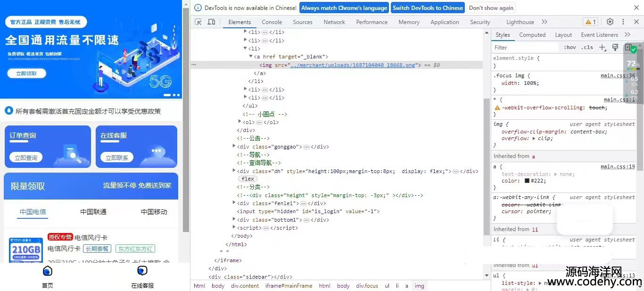Viewport: 644px width, 291px height.
Task: Expand the overflow: clip shorthand arrow
Action: point(534,138)
